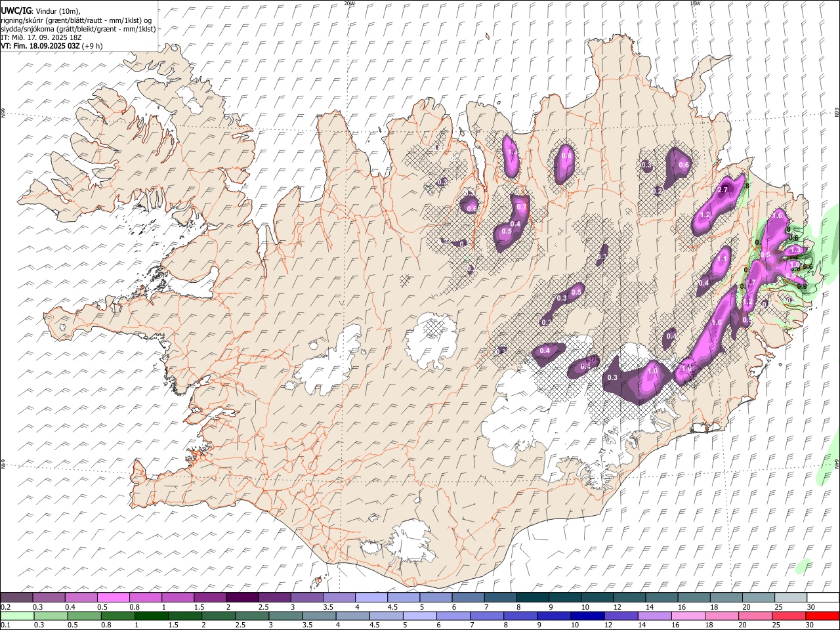Click the 1.7 precipitation value on the map
Screen dimensions: 840x630
coord(752,283)
